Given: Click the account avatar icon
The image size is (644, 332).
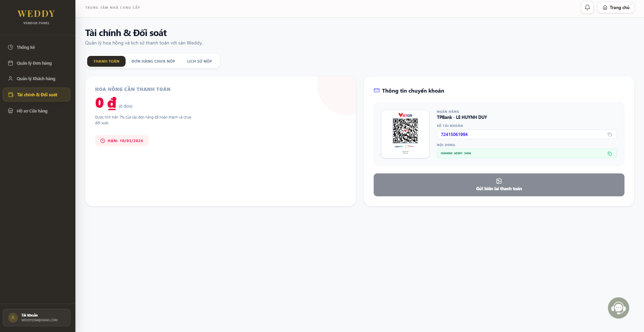Looking at the screenshot, I should point(13,318).
